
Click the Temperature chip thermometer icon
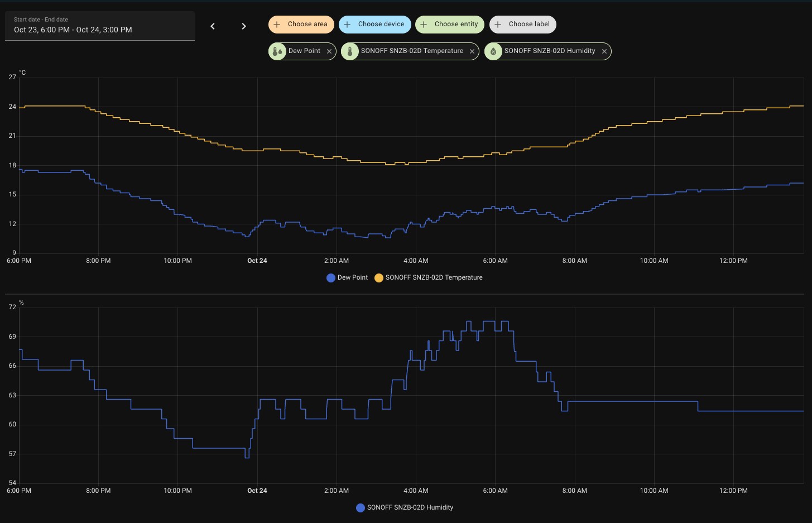tap(350, 51)
